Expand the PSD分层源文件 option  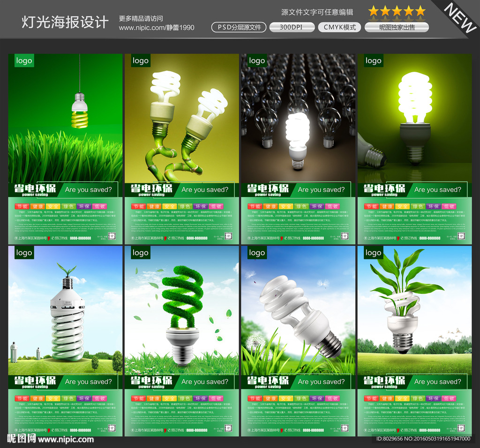pyautogui.click(x=239, y=27)
